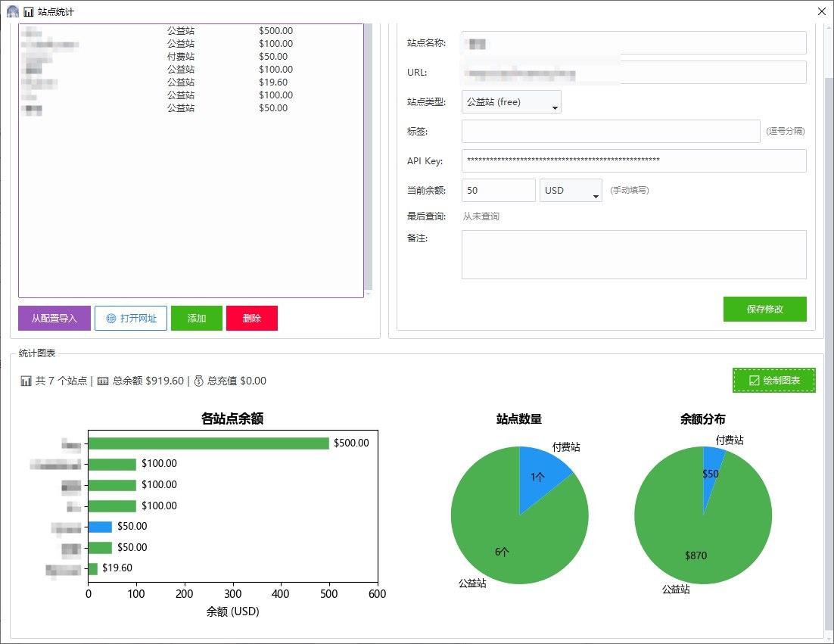
Task: Click the banknote icon before 总余额
Action: 103,381
